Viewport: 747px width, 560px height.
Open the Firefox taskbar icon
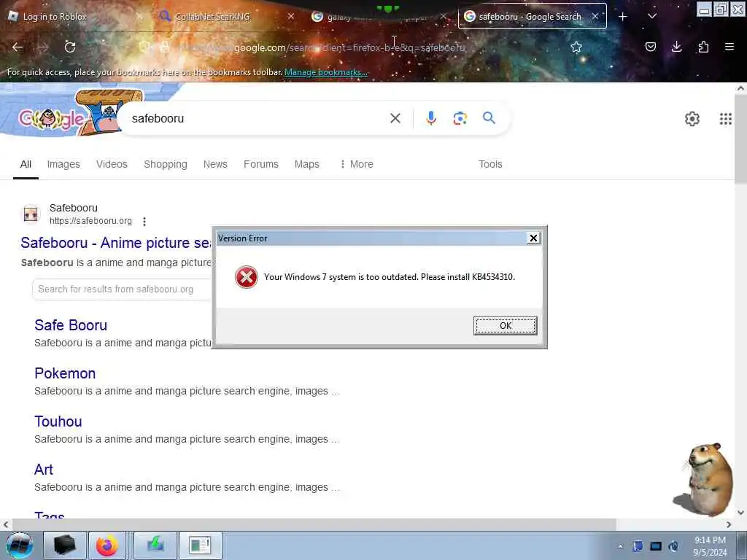click(107, 545)
